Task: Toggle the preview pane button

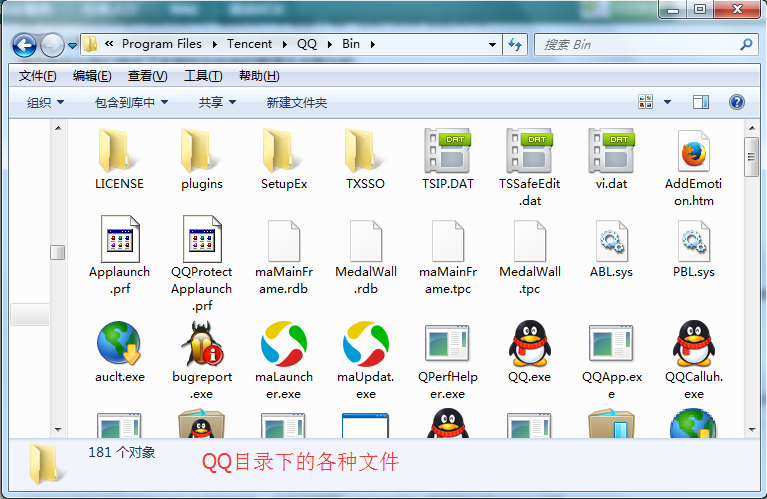Action: (700, 102)
